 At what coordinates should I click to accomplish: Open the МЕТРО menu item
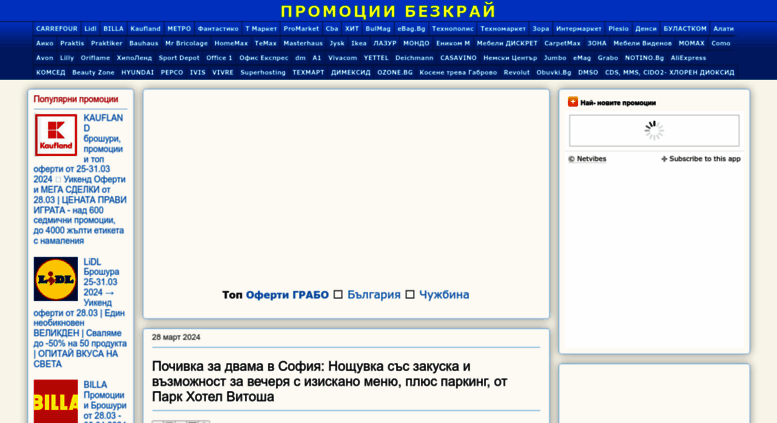(x=179, y=29)
